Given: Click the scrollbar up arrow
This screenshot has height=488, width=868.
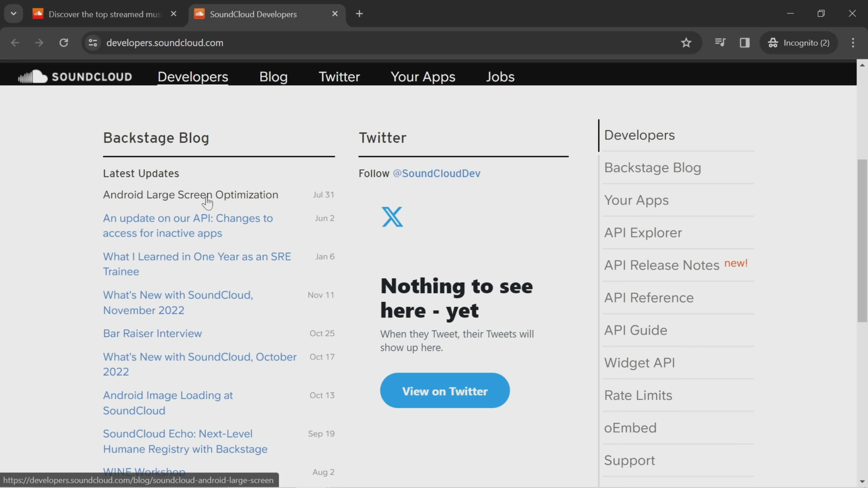Looking at the screenshot, I should (862, 65).
